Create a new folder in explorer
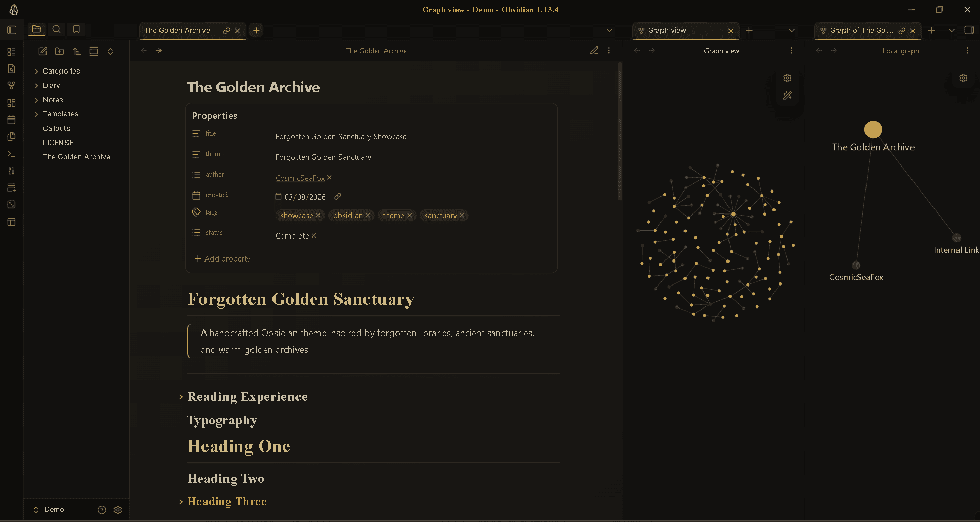The height and width of the screenshot is (522, 980). tap(60, 51)
